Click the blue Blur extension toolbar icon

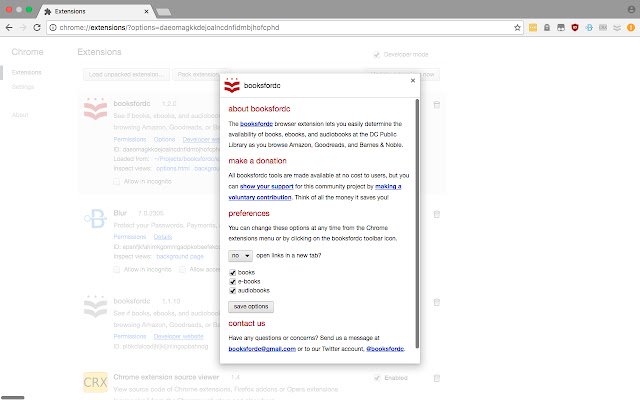coord(589,27)
